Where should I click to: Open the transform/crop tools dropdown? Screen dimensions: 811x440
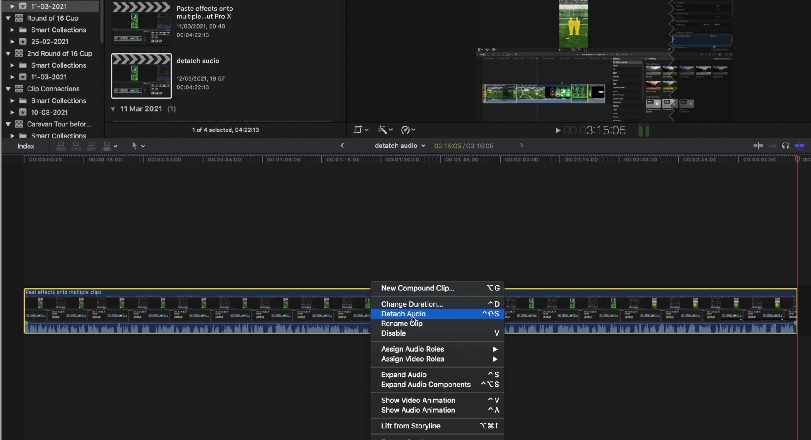[x=361, y=130]
